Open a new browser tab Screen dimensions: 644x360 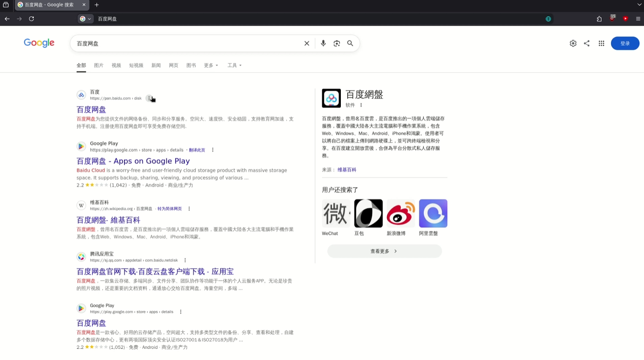pos(97,5)
